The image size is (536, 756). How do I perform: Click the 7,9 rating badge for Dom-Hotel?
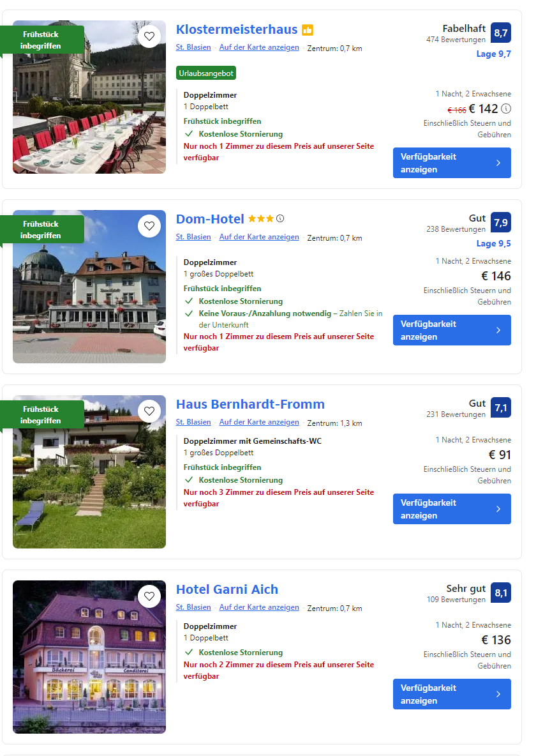[x=501, y=222]
